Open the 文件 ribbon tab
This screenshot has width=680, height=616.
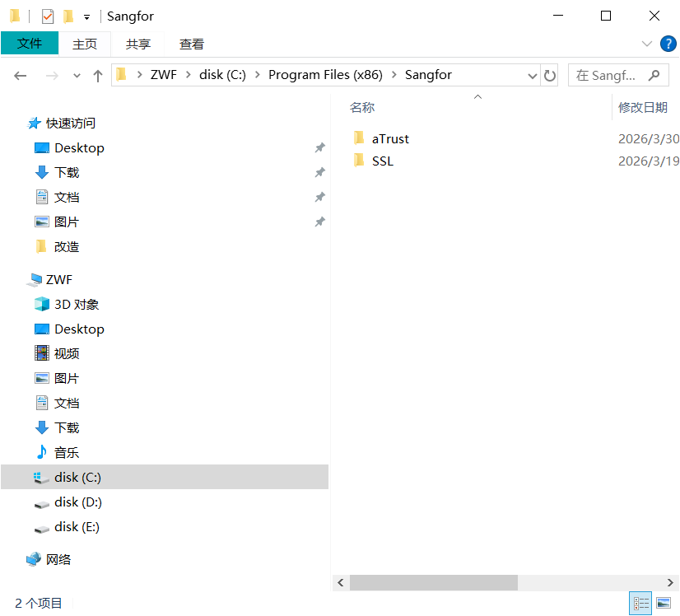tap(30, 44)
